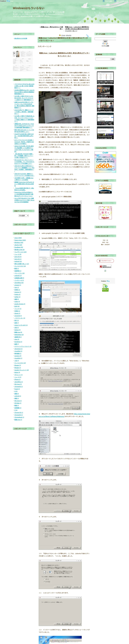Open Chromebook (1) category archive

pyautogui.click(x=19, y=417)
